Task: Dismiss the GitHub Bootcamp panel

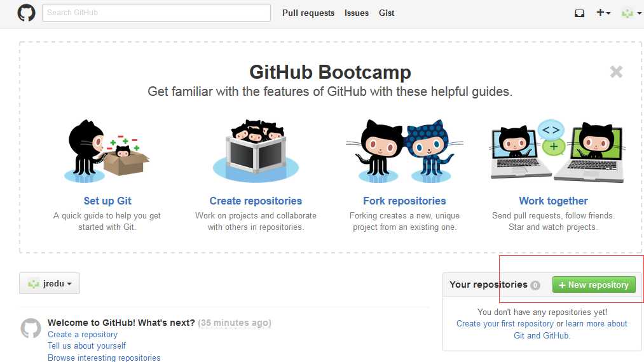Action: tap(616, 72)
